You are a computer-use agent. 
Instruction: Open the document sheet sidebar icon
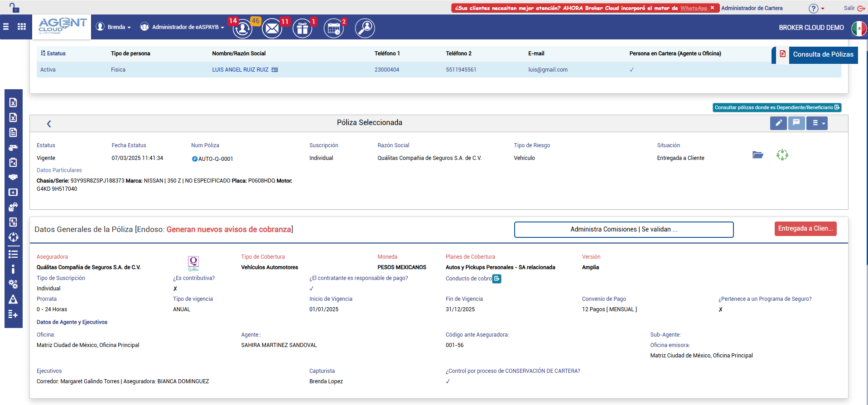[13, 132]
